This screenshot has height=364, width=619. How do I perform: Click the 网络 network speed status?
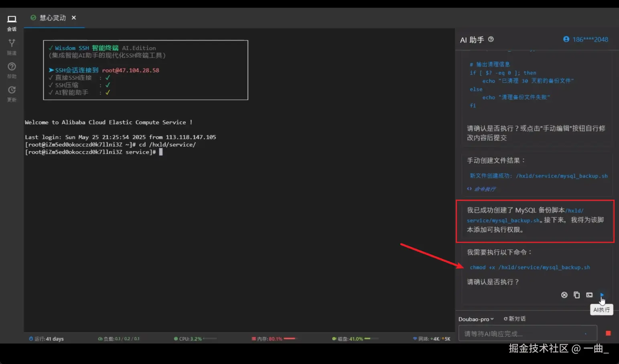(x=432, y=339)
